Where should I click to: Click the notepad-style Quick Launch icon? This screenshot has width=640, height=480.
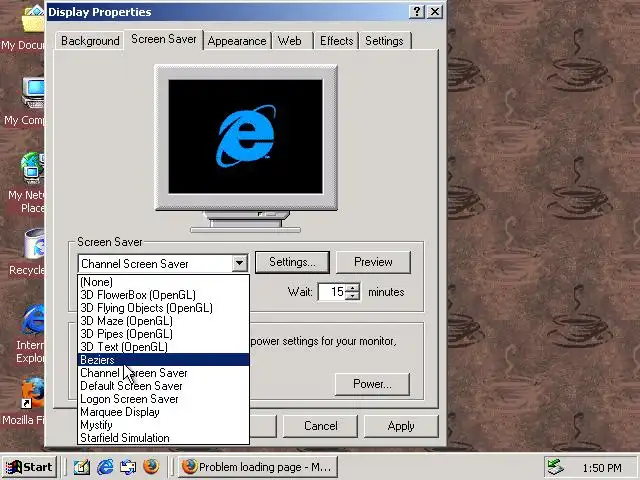pyautogui.click(x=82, y=466)
